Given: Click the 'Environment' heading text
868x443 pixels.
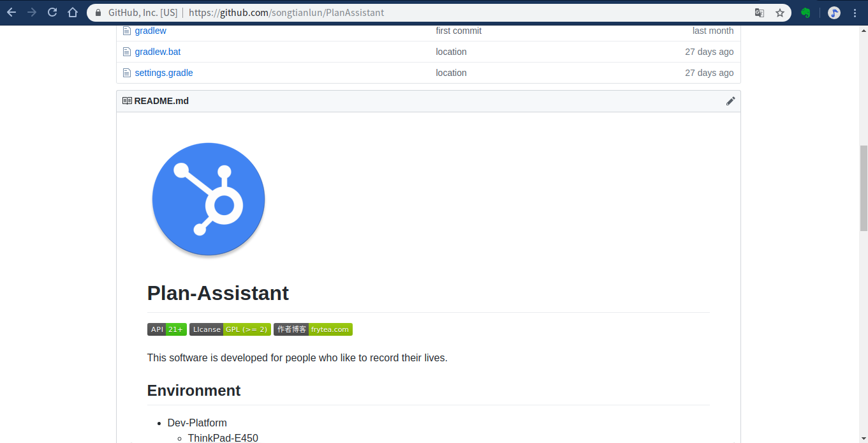Looking at the screenshot, I should 194,391.
